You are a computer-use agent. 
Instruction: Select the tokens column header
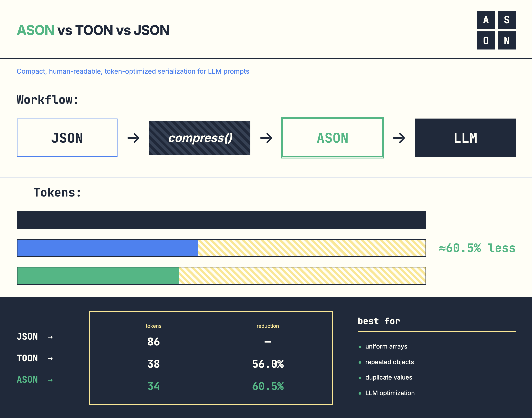point(153,326)
